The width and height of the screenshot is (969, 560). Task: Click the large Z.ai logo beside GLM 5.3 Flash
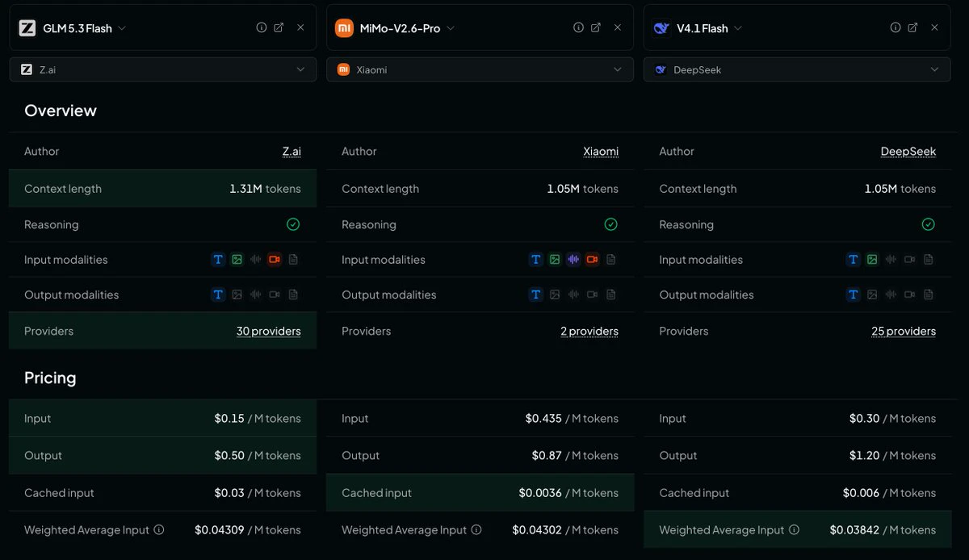27,28
